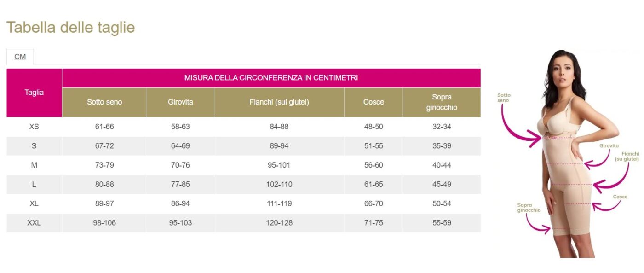The image size is (644, 273).
Task: Click the L waist value 77-85
Action: [180, 184]
